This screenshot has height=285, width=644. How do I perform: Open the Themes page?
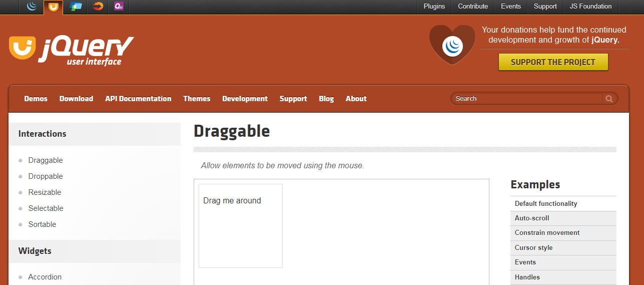point(197,99)
